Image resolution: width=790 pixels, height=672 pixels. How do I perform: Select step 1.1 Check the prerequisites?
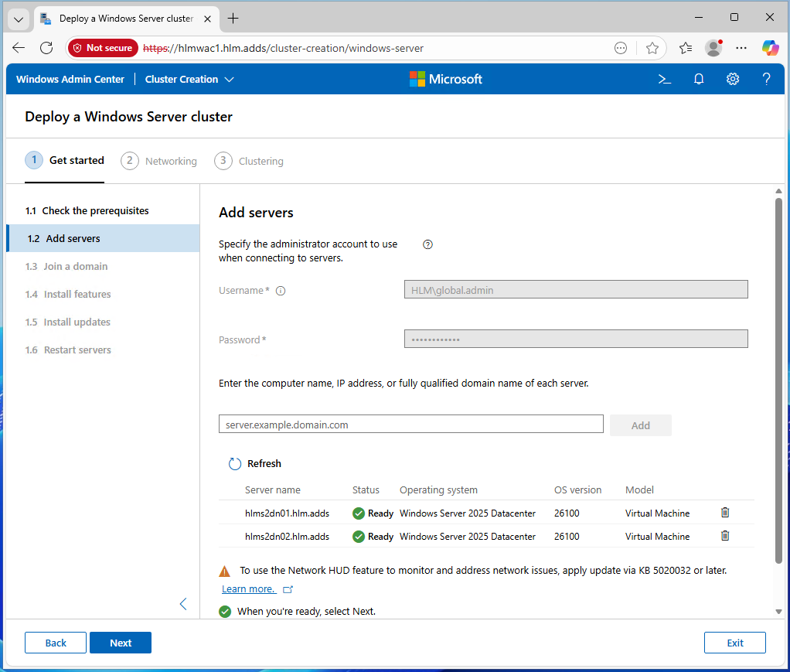click(x=87, y=210)
